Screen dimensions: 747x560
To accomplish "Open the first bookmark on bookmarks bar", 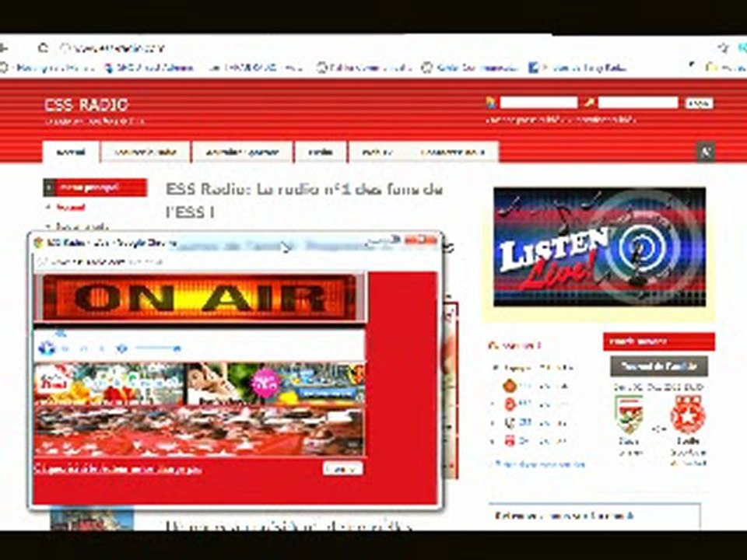I will [x=47, y=68].
